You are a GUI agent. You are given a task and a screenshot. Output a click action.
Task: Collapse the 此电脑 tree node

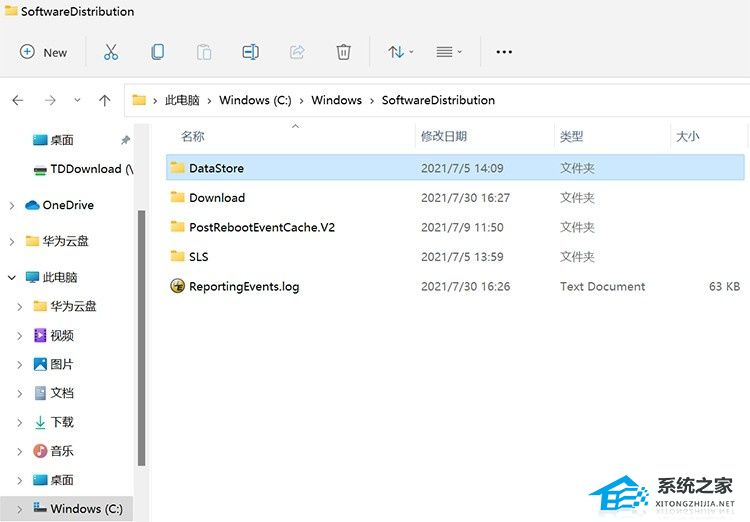(11, 277)
